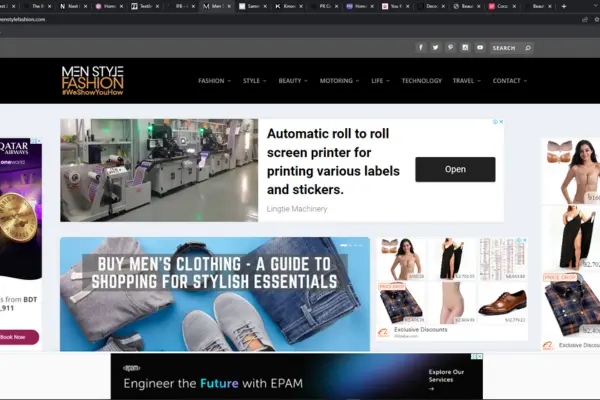The image size is (600, 400).
Task: Open the Instagram social icon
Action: [465, 47]
